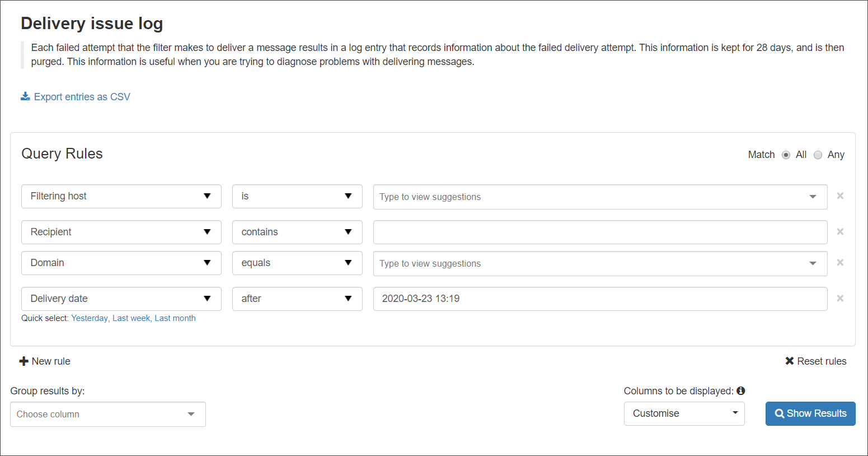
Task: Open the Customise columns dropdown
Action: [684, 413]
